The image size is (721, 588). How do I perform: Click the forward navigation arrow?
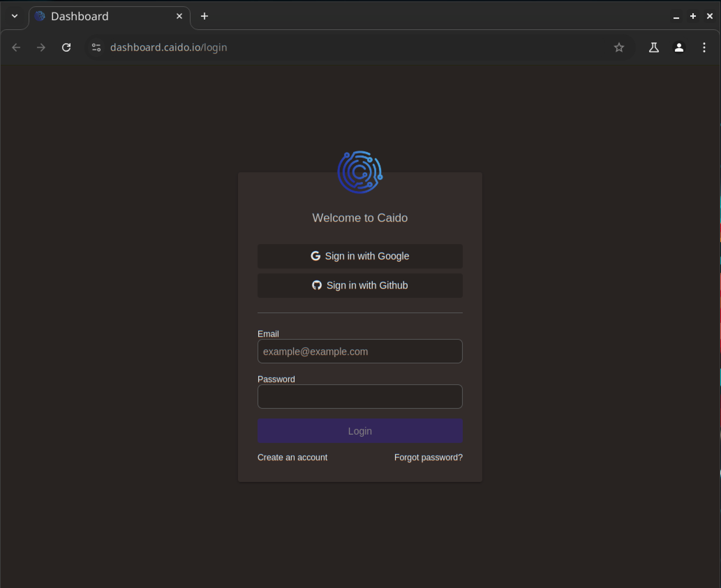click(41, 47)
